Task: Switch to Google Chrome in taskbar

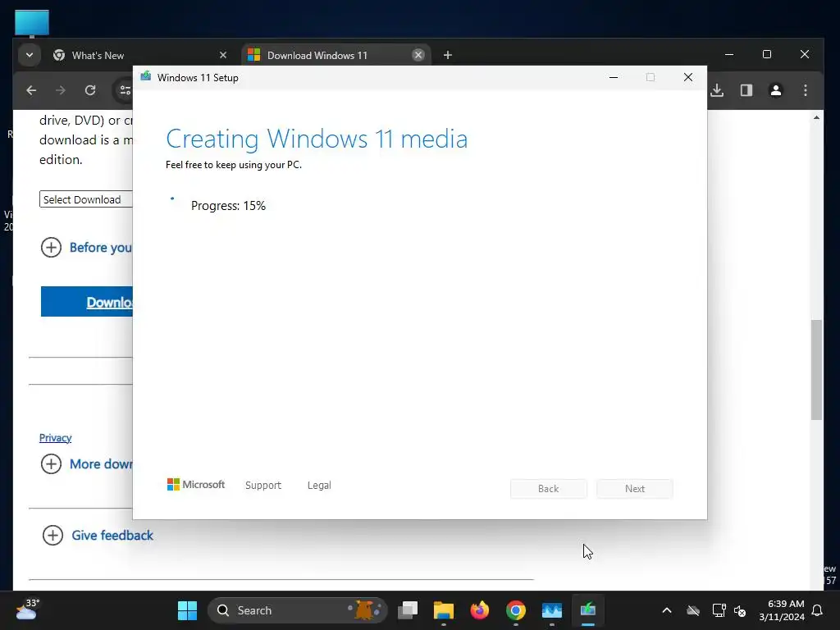Action: point(516,610)
